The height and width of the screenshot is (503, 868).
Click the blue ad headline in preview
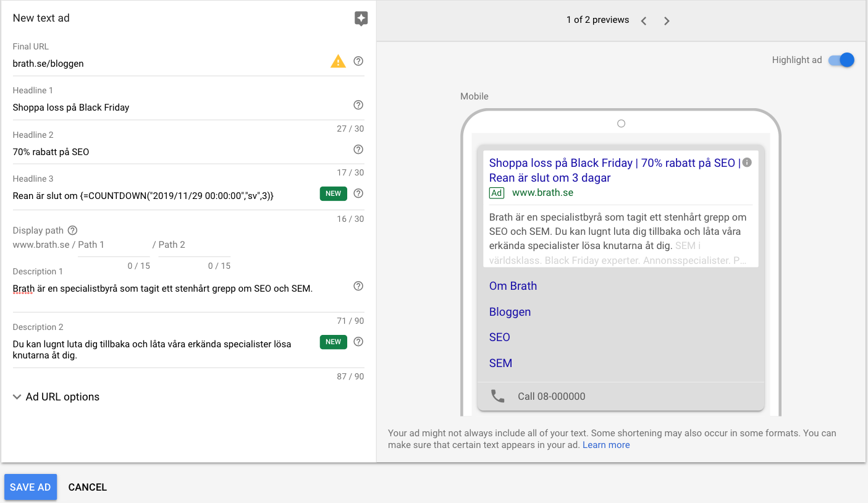[x=615, y=171]
